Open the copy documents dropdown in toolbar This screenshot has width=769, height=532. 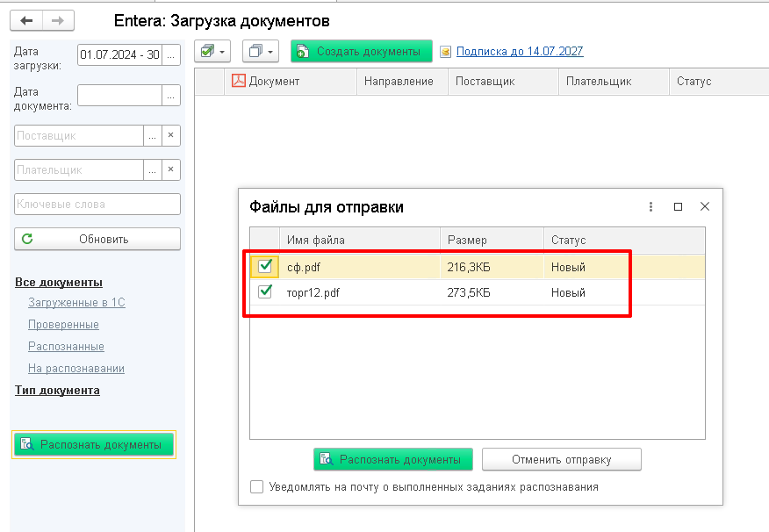click(x=261, y=51)
